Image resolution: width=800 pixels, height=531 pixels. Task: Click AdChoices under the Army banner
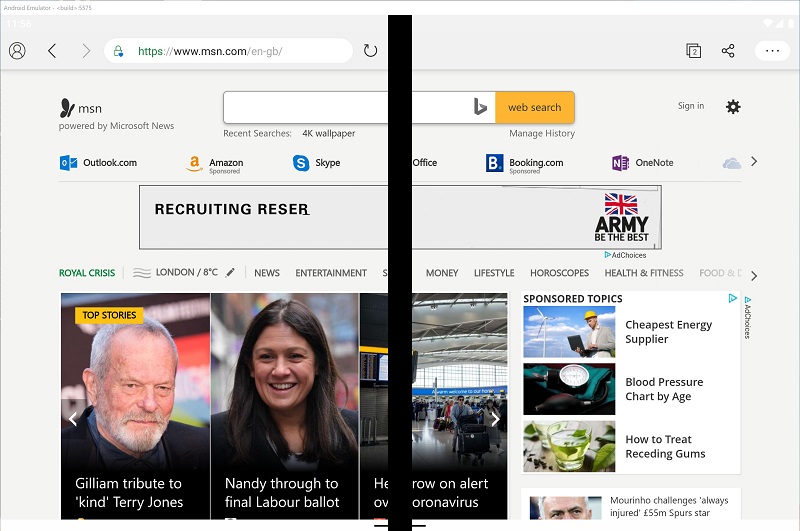tap(626, 255)
